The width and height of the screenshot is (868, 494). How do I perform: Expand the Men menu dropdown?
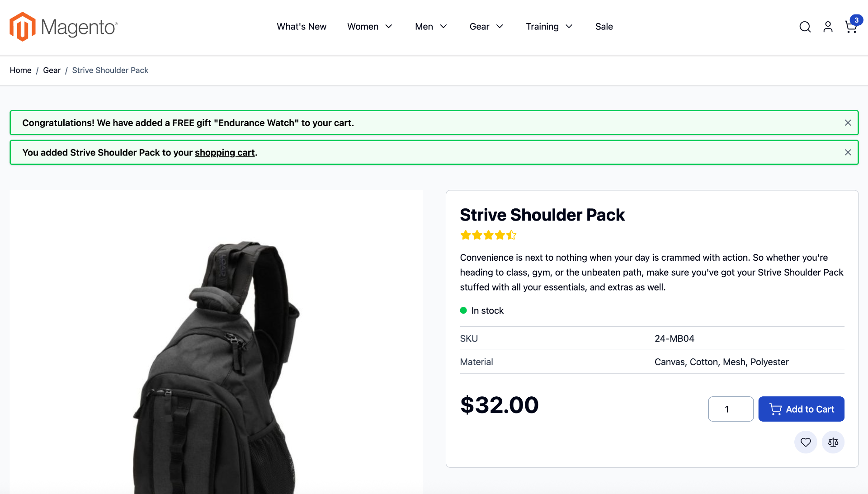coord(431,27)
